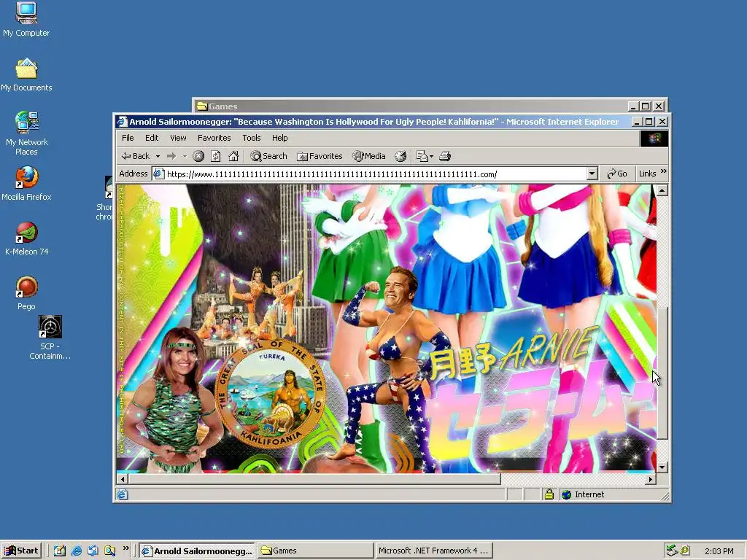The image size is (747, 560).
Task: Click the horizontal scrollbar right arrow
Action: point(651,479)
